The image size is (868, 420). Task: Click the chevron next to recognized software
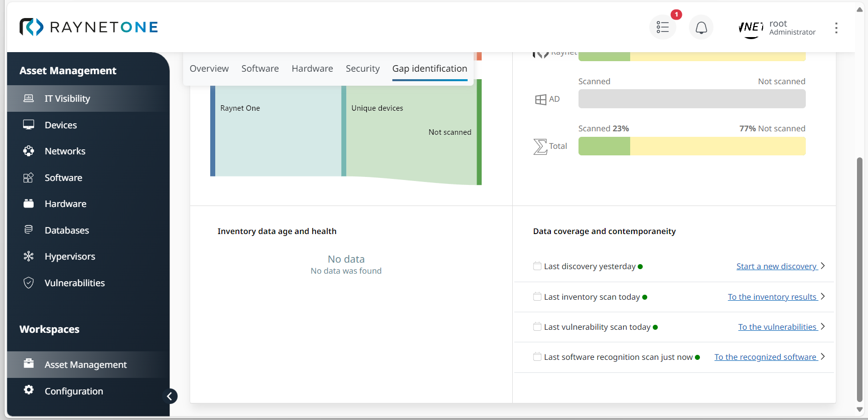823,357
